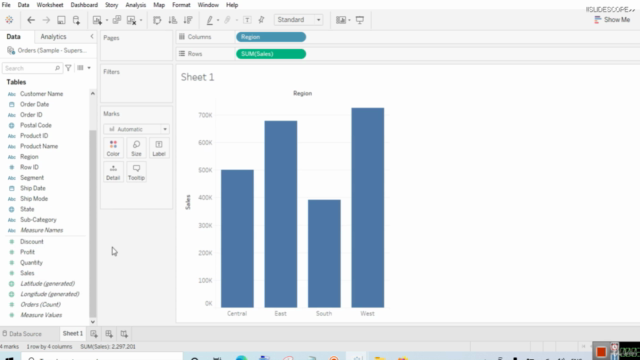Click the Highlight pen icon
The height and width of the screenshot is (360, 640).
click(210, 20)
